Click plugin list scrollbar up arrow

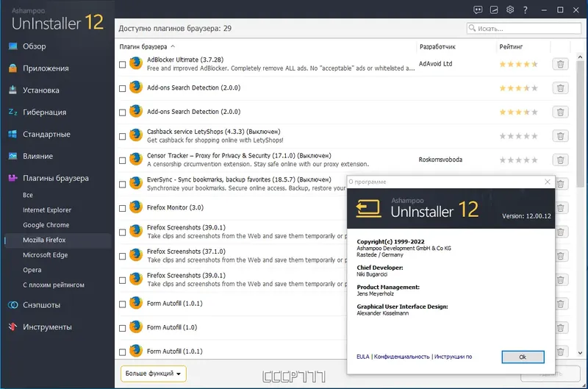point(580,57)
